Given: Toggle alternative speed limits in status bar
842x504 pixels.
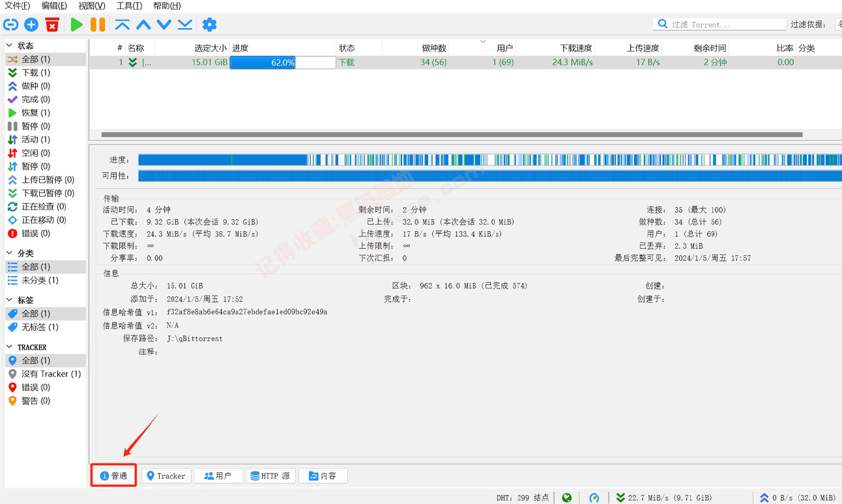Looking at the screenshot, I should click(593, 497).
